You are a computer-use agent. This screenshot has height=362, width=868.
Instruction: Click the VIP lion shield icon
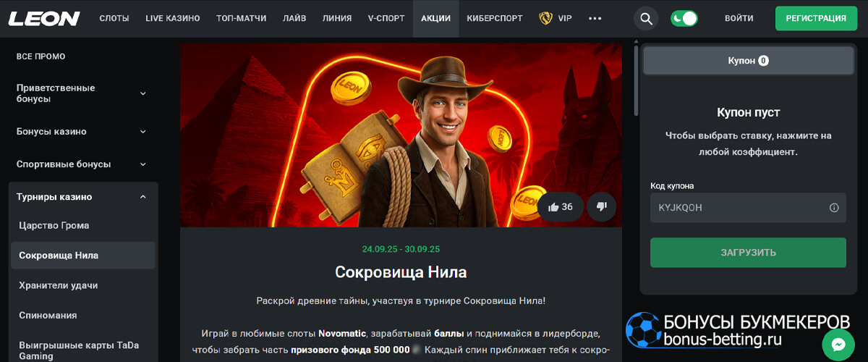tap(545, 19)
